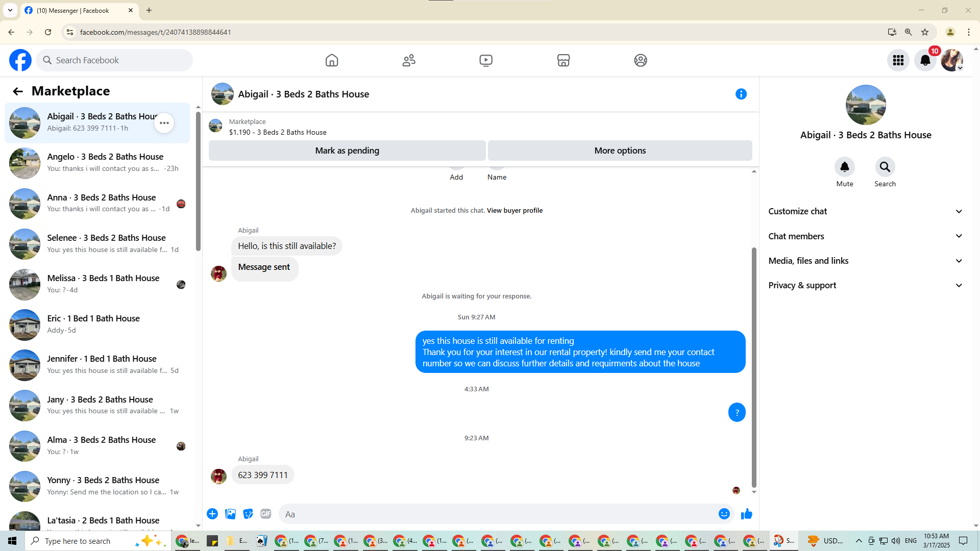The image size is (980, 551).
Task: Open the Facebook menu grid icon
Action: pyautogui.click(x=898, y=60)
